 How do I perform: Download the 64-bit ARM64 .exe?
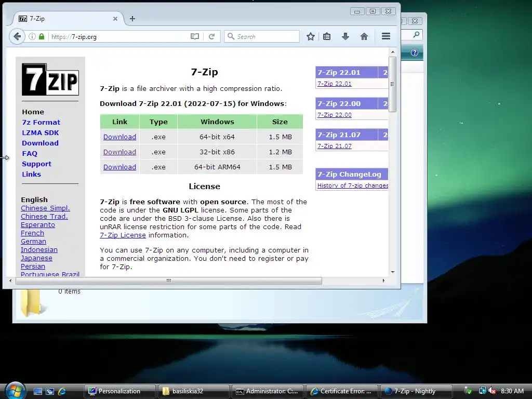[x=119, y=167]
